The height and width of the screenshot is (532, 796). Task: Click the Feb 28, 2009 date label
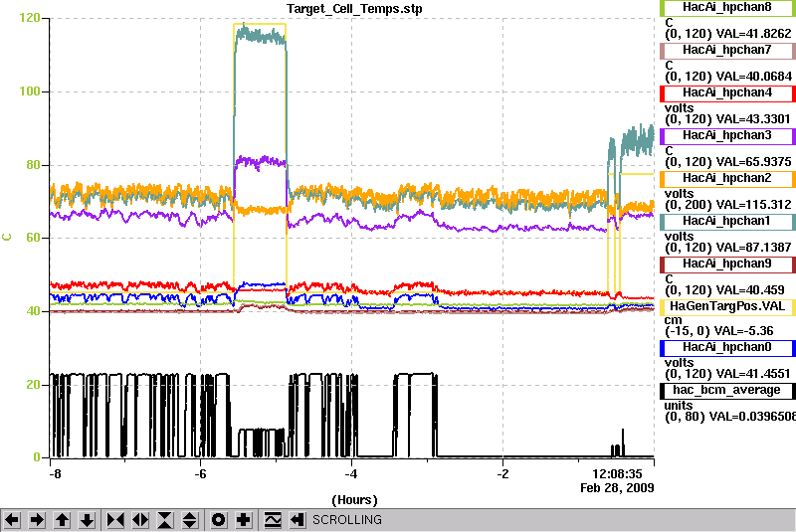click(617, 488)
